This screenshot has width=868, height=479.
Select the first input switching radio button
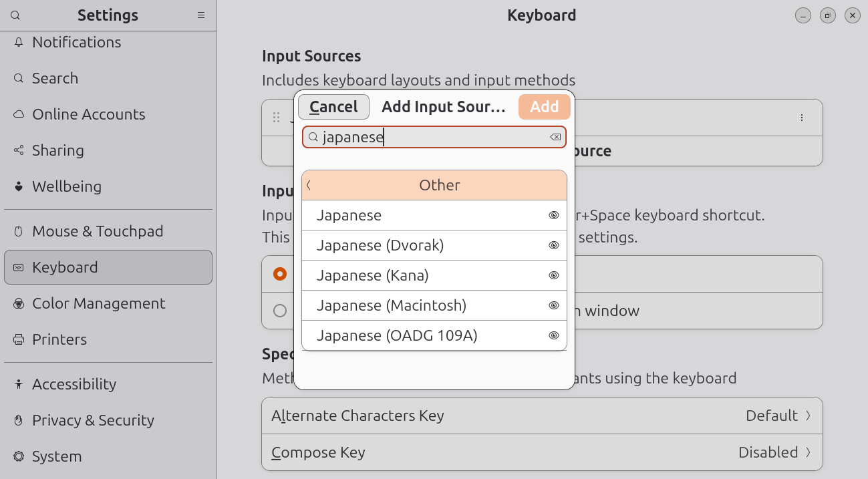click(x=280, y=274)
